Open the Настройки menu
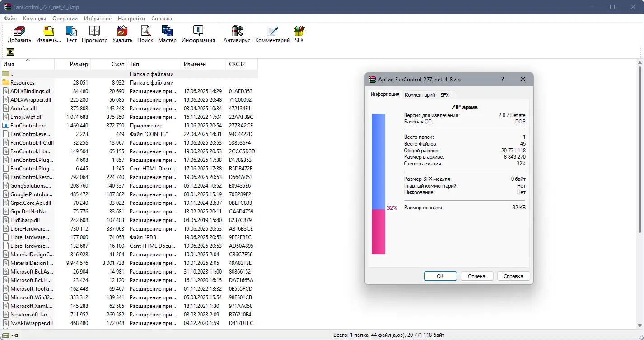644x340 pixels. pos(131,19)
